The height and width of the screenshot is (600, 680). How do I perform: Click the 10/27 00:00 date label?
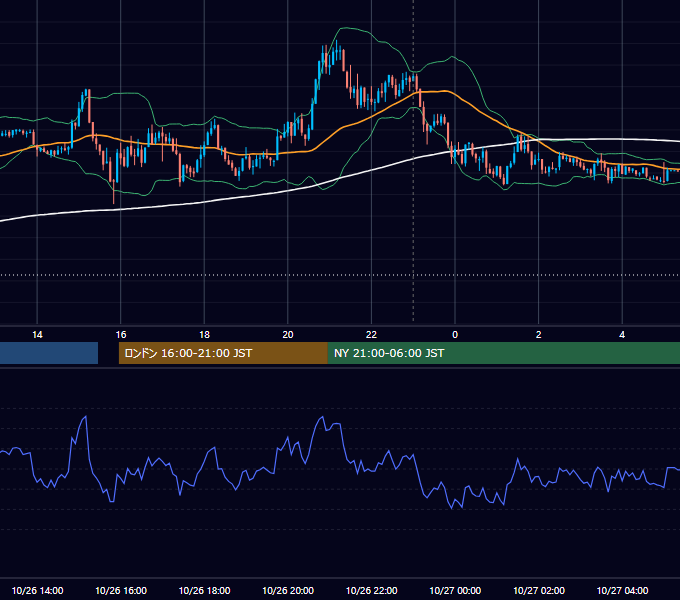pos(455,590)
